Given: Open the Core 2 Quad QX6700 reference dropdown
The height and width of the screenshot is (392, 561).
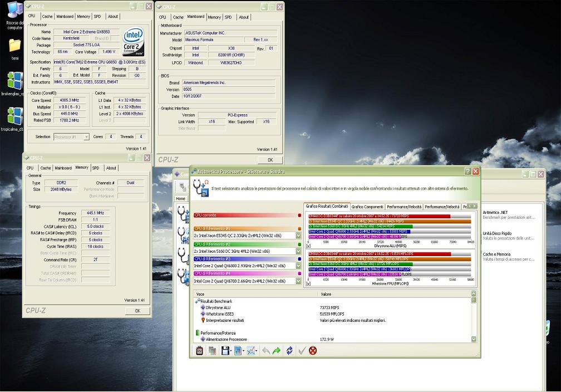Looking at the screenshot, I should coord(298,281).
